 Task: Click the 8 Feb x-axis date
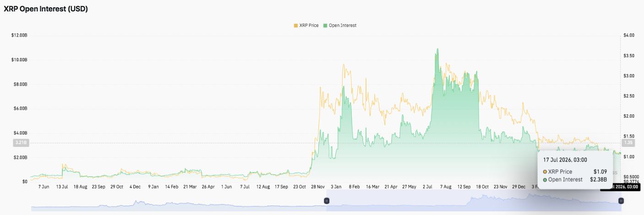click(x=354, y=187)
